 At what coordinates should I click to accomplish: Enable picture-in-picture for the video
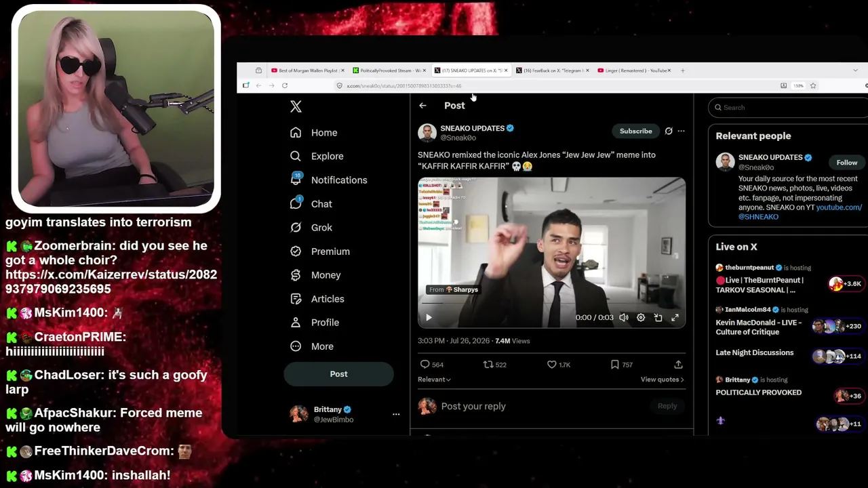[658, 318]
